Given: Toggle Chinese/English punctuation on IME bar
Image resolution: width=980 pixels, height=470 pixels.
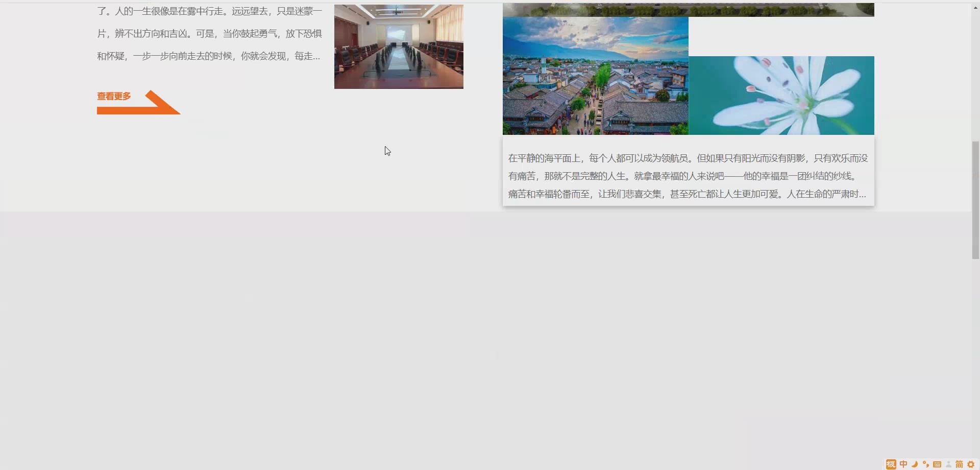Looking at the screenshot, I should [x=925, y=464].
